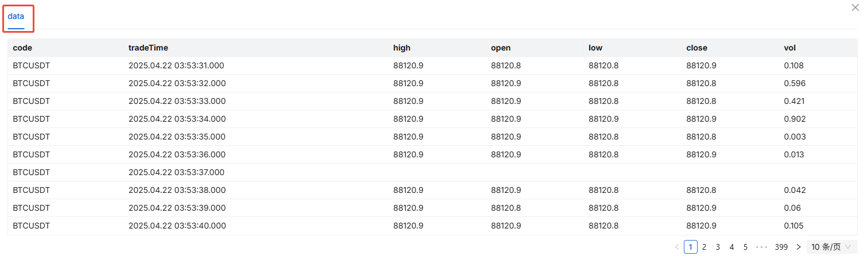Open the 10 条/页 page size dropdown

point(831,247)
